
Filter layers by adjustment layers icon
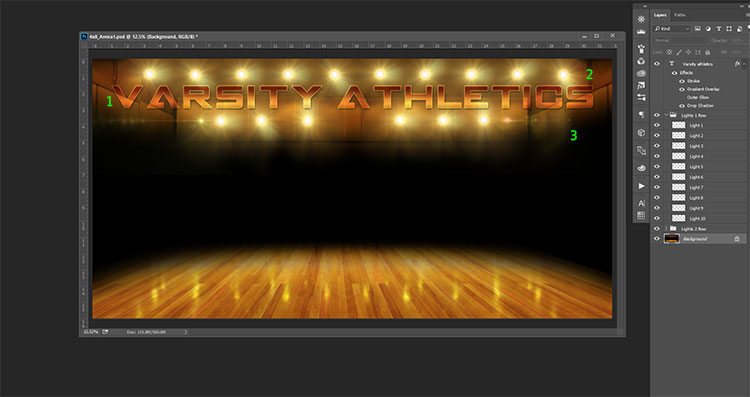pos(708,29)
